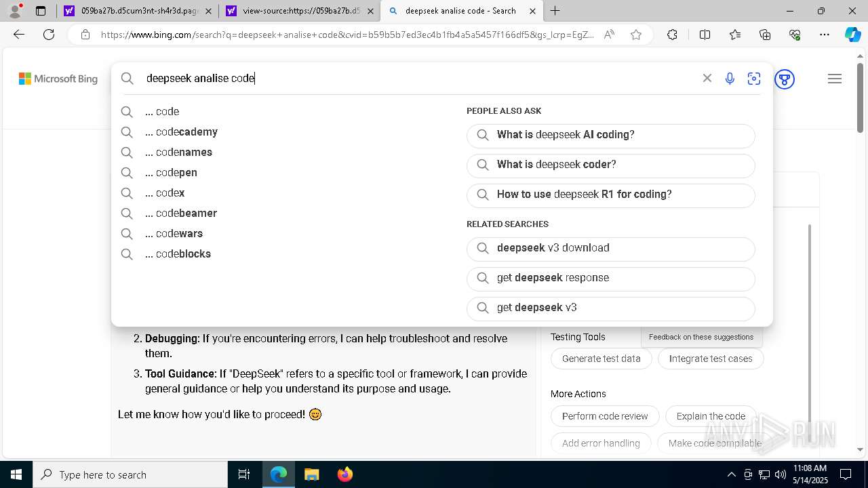Open File Explorer from taskbar

coord(311,474)
